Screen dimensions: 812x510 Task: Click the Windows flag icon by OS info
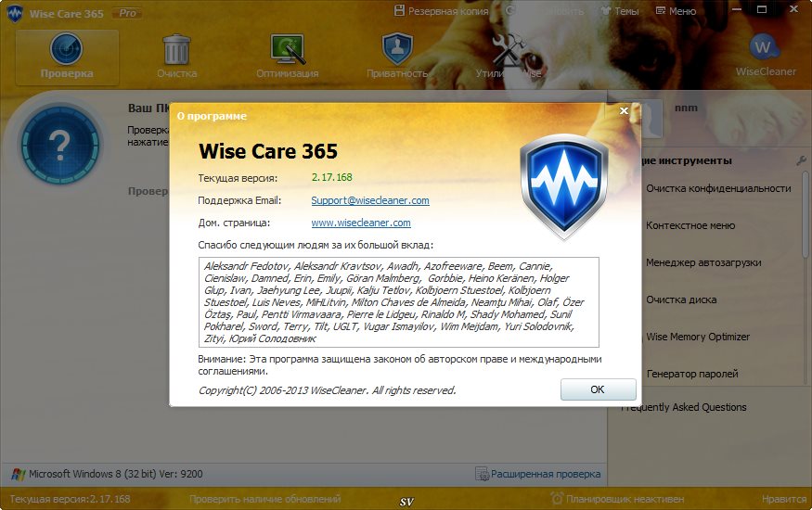(19, 474)
